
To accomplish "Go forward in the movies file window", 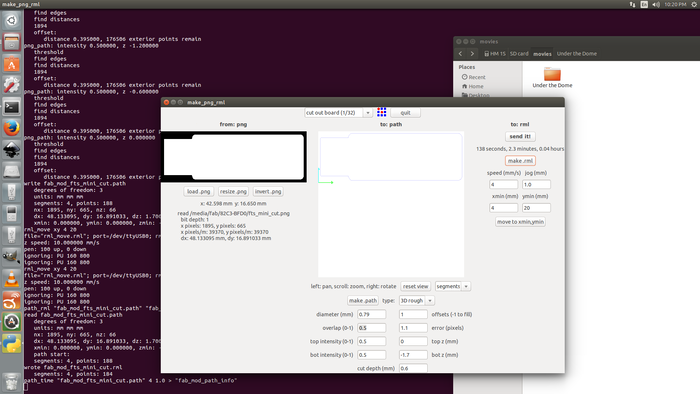I will [x=472, y=54].
